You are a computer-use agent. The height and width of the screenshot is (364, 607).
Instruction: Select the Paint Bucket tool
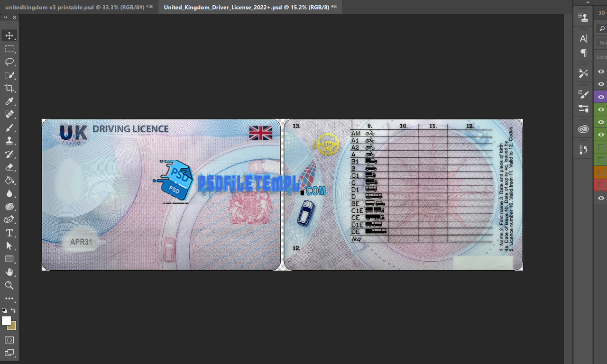click(x=9, y=181)
